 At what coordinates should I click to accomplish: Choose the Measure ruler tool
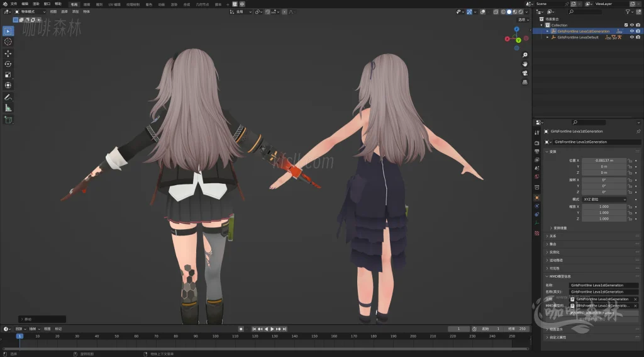click(8, 108)
